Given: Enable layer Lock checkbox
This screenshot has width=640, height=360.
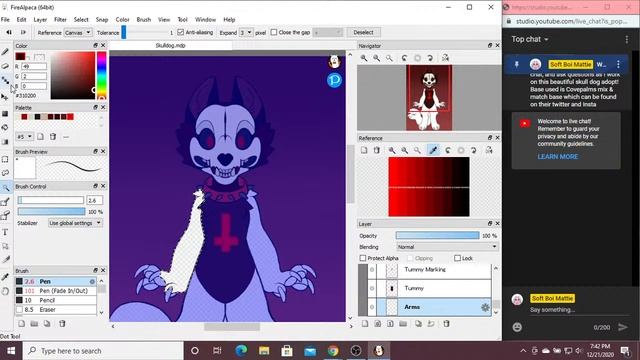Looking at the screenshot, I should coord(458,258).
